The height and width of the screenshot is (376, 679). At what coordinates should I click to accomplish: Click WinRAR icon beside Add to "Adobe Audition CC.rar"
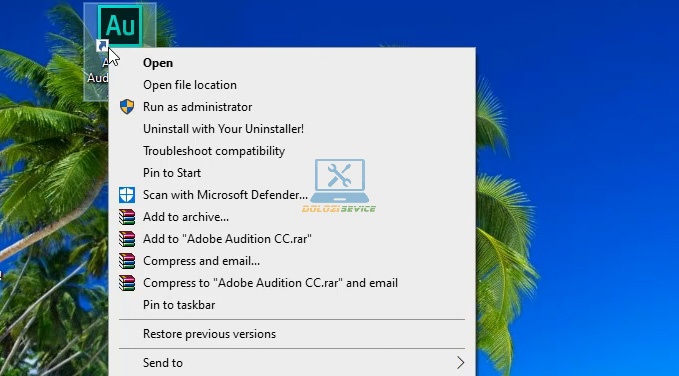point(127,239)
